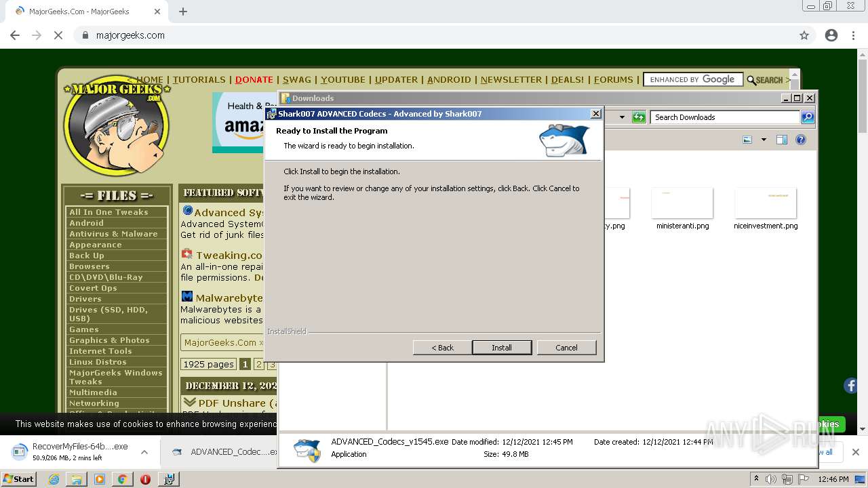Toggle the preview pane in Downloads
This screenshot has width=868, height=488.
click(x=782, y=140)
